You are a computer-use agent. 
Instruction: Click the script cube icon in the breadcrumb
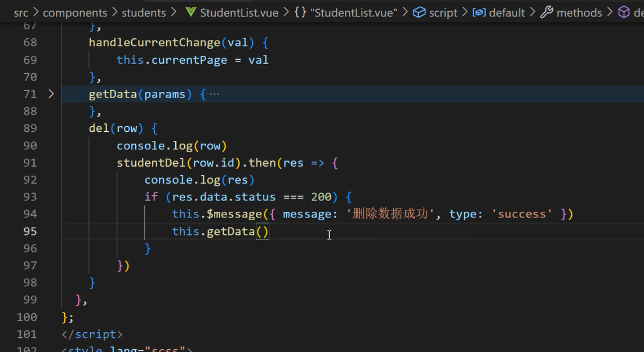click(x=419, y=12)
